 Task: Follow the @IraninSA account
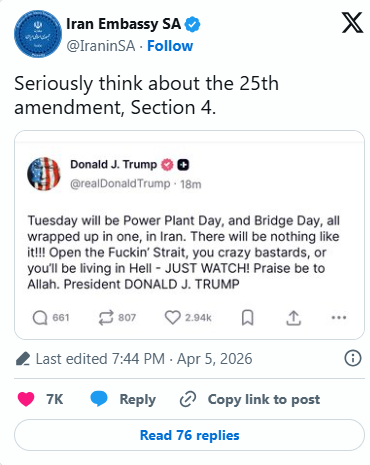170,46
